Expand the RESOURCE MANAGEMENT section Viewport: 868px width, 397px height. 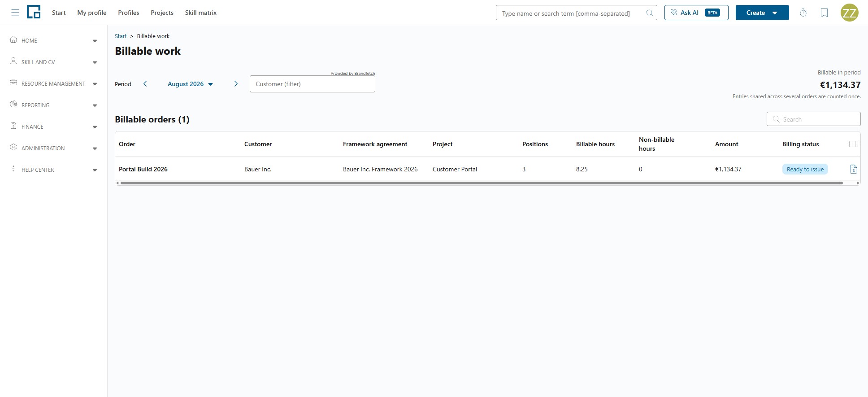[95, 84]
